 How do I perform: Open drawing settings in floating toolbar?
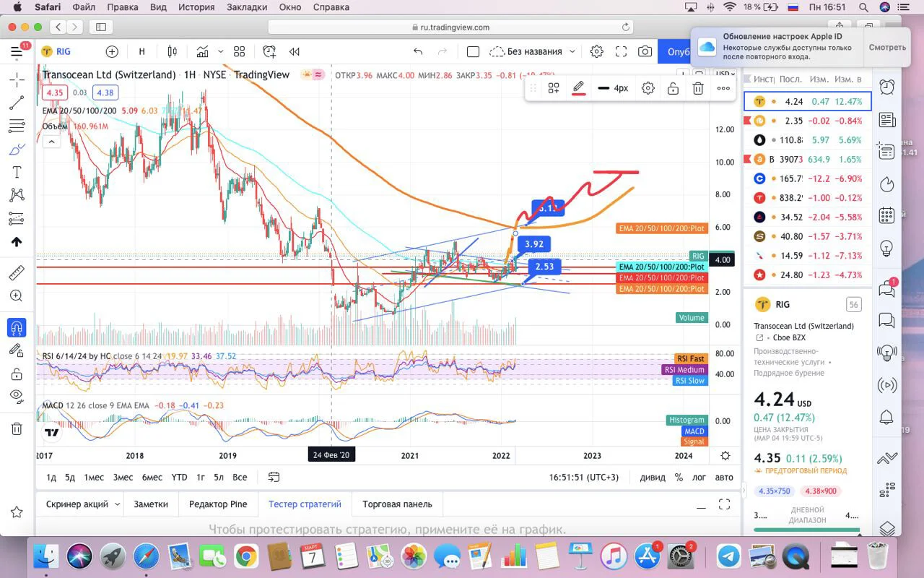point(648,88)
